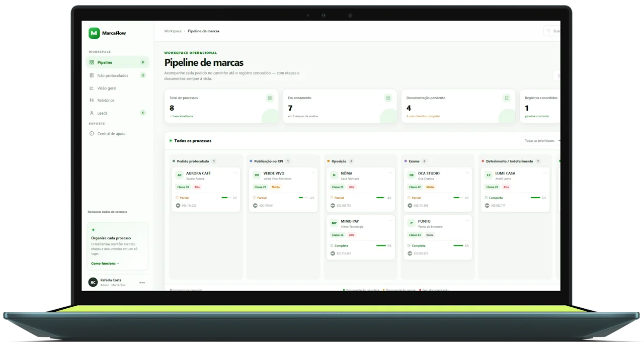Click the Central de ajuda info icon
The height and width of the screenshot is (345, 644).
[92, 134]
